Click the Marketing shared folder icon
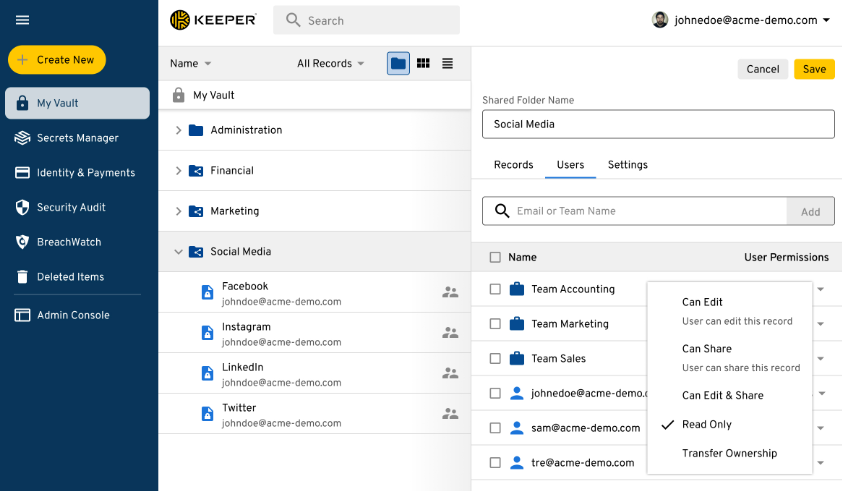 coord(196,211)
